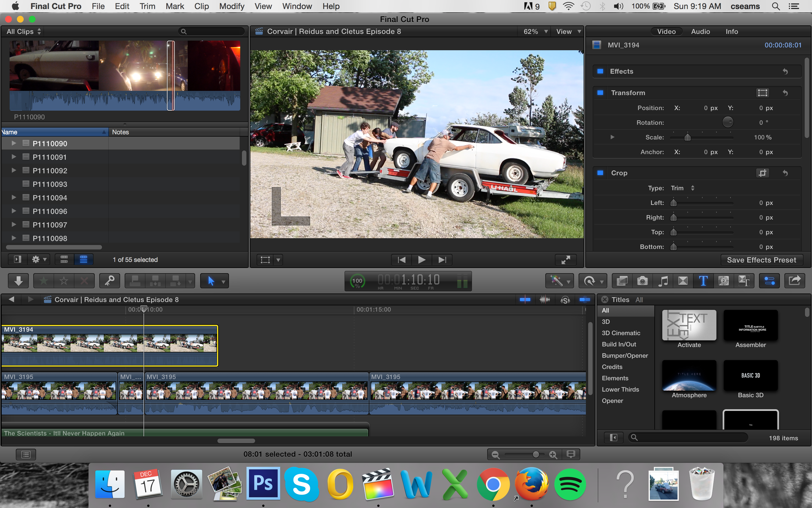Open the 62% viewer zoom dropdown

tap(535, 31)
